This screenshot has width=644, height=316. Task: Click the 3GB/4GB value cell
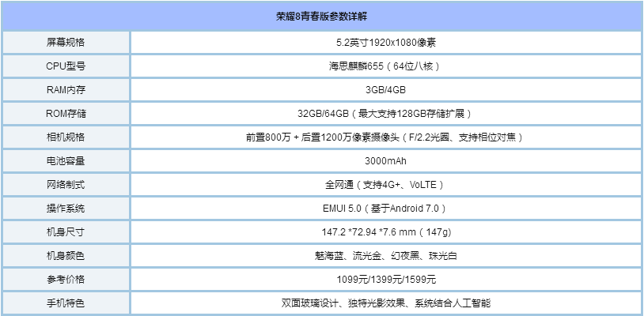(386, 90)
